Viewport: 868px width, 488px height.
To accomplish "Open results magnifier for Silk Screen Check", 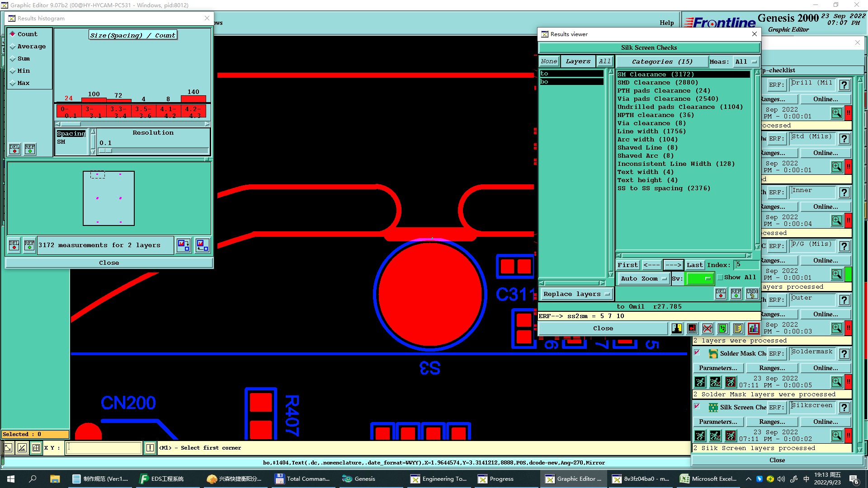I will (837, 436).
